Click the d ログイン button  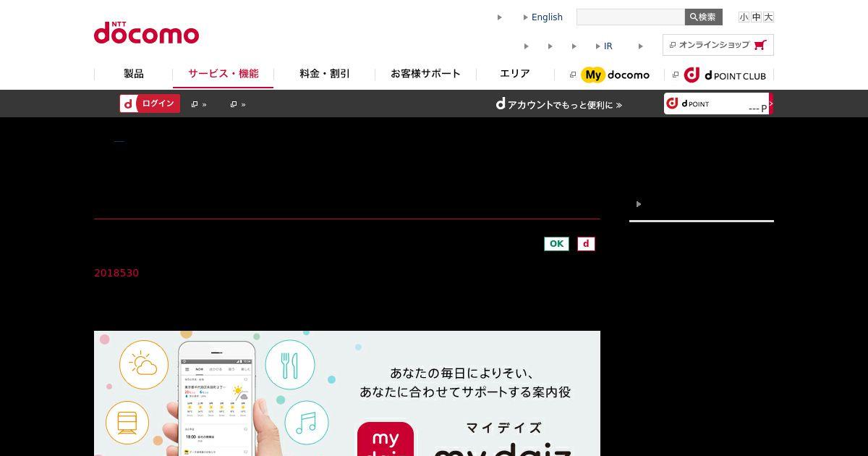click(150, 104)
